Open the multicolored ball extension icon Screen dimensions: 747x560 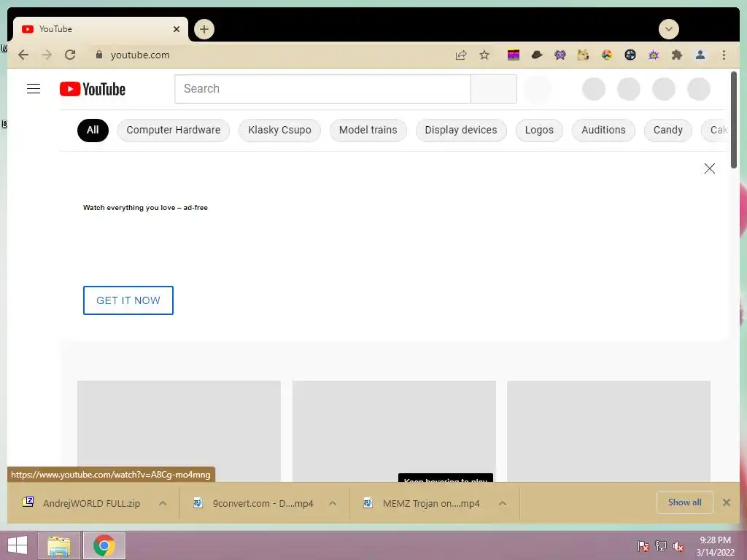pos(606,55)
